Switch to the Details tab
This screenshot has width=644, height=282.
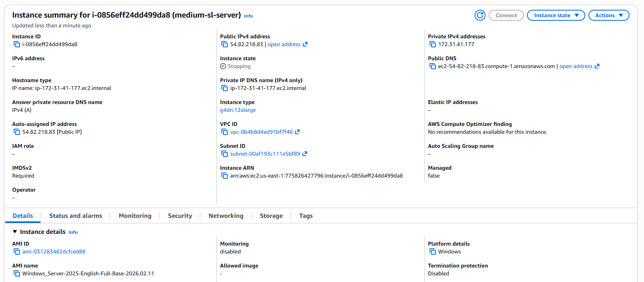click(23, 216)
